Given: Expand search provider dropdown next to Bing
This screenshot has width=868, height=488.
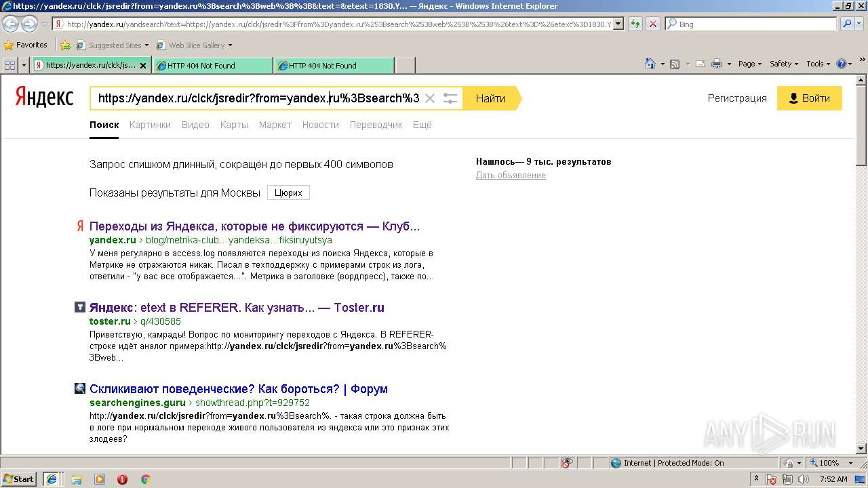Looking at the screenshot, I should coord(861,24).
